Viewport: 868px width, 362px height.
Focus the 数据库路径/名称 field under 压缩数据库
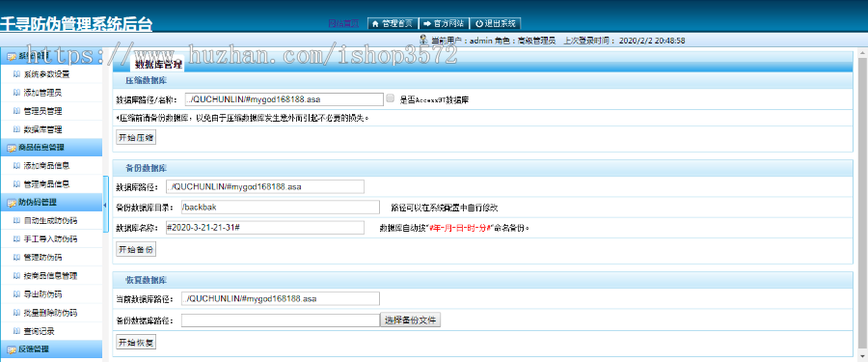pos(284,99)
